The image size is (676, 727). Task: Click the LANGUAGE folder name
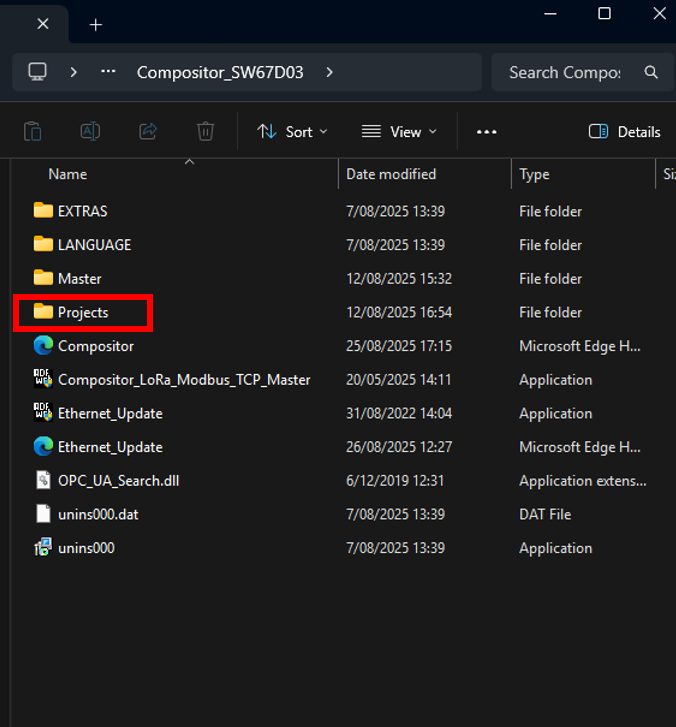pyautogui.click(x=95, y=245)
